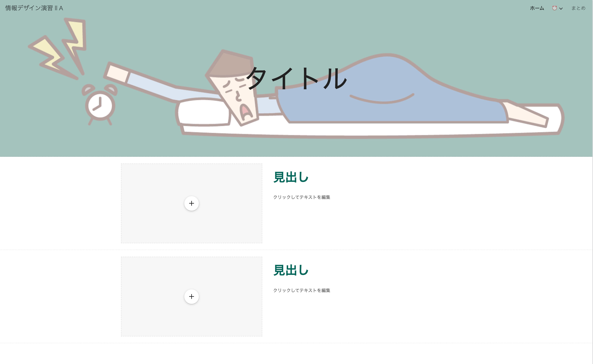Click the empty section below the second placeholder
This screenshot has width=593, height=364.
pos(296,353)
